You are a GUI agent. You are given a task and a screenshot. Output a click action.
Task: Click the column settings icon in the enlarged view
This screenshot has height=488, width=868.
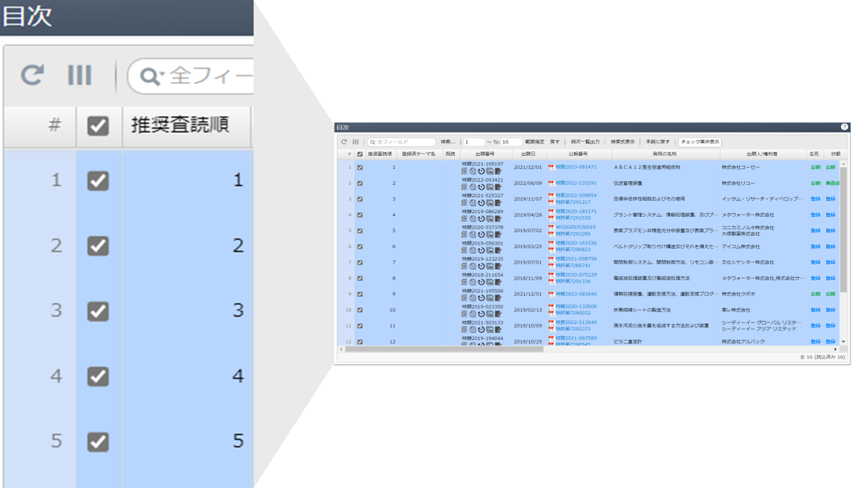point(79,75)
